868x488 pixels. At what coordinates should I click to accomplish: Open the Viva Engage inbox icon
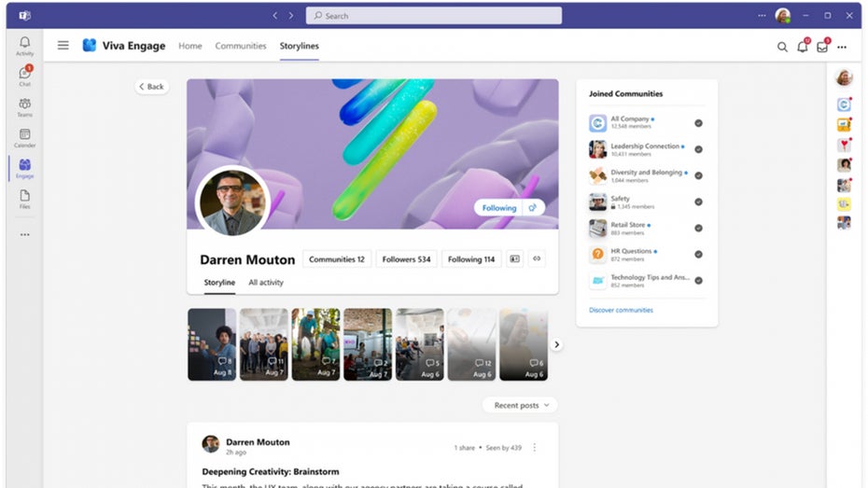(821, 47)
